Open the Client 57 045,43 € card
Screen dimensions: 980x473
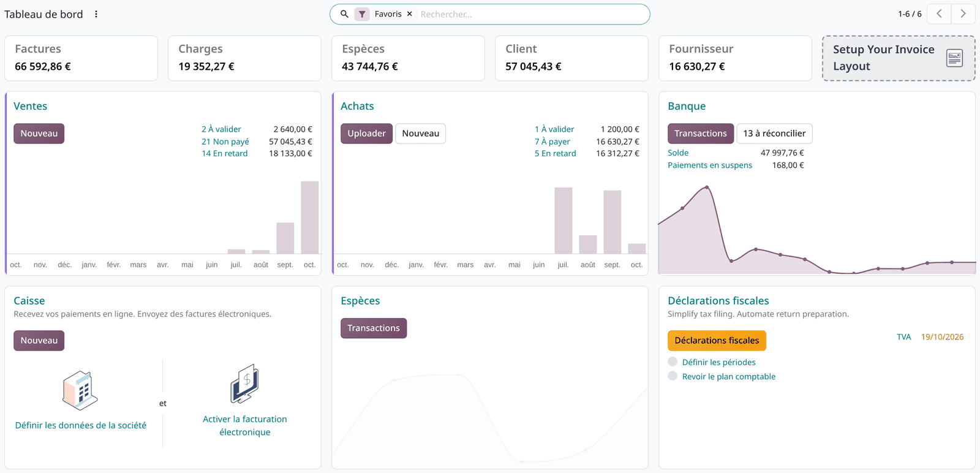[571, 58]
